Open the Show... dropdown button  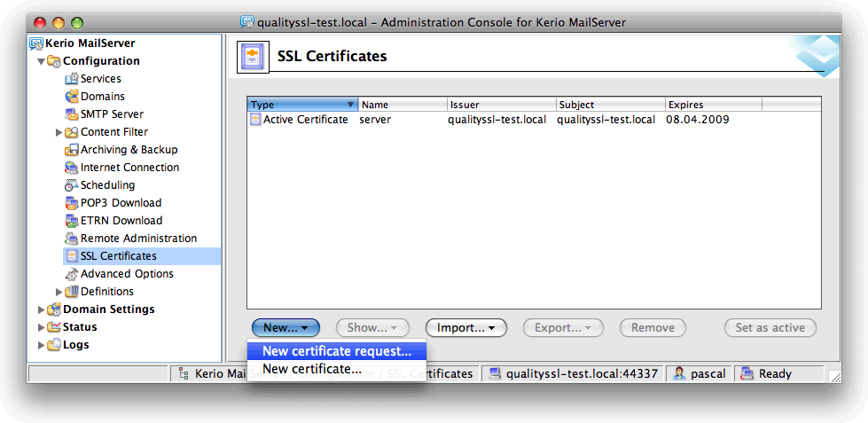coord(372,328)
